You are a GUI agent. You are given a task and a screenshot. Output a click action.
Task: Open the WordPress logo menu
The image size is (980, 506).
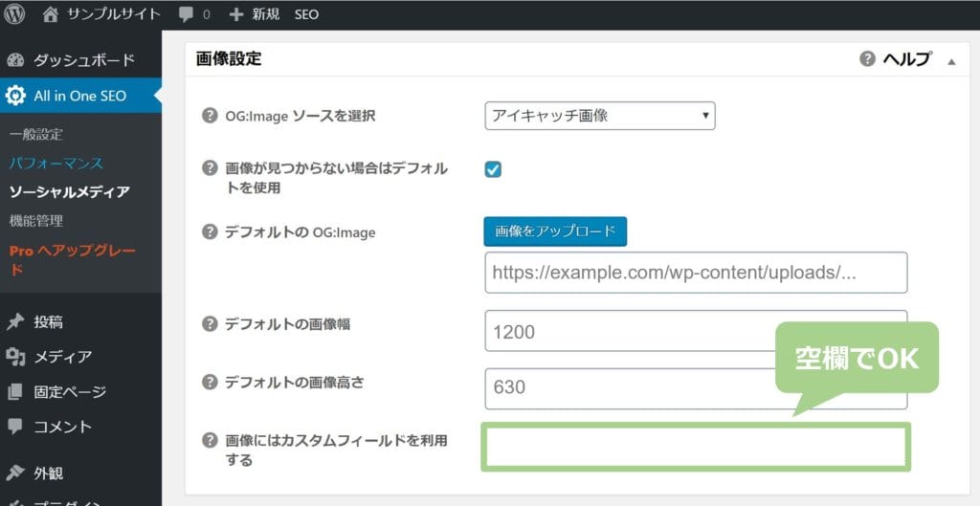pos(13,13)
